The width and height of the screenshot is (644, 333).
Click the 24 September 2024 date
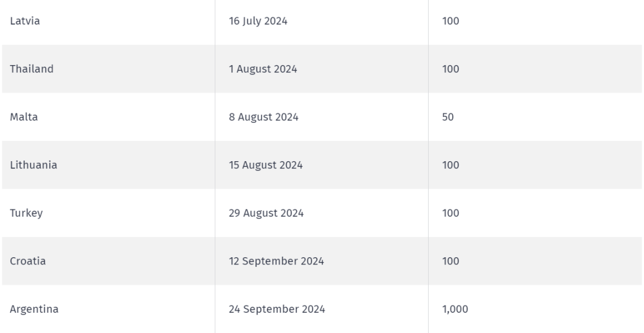tap(277, 309)
